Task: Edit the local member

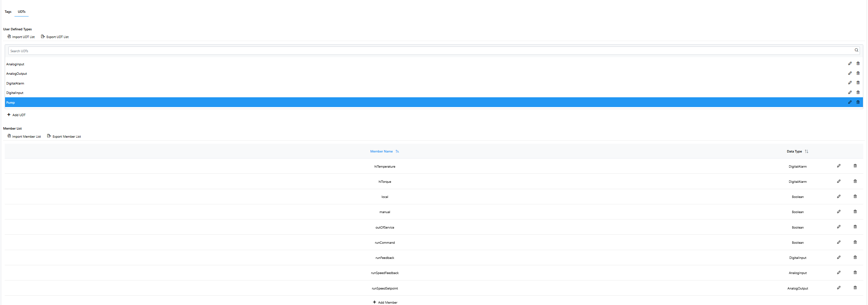Action: click(x=839, y=197)
